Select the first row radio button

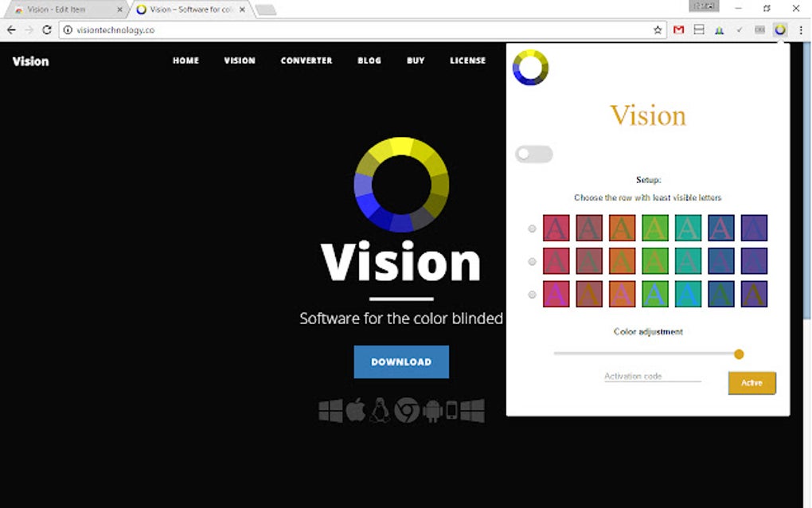(532, 229)
